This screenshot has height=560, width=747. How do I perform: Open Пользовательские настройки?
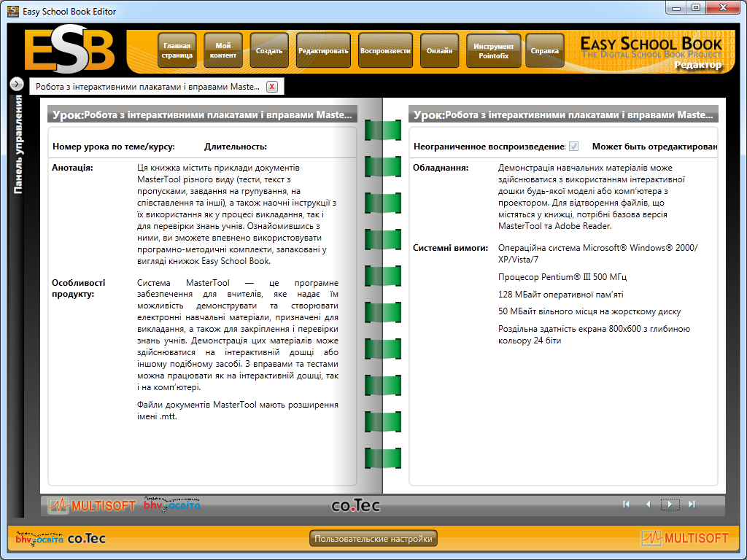(x=373, y=539)
